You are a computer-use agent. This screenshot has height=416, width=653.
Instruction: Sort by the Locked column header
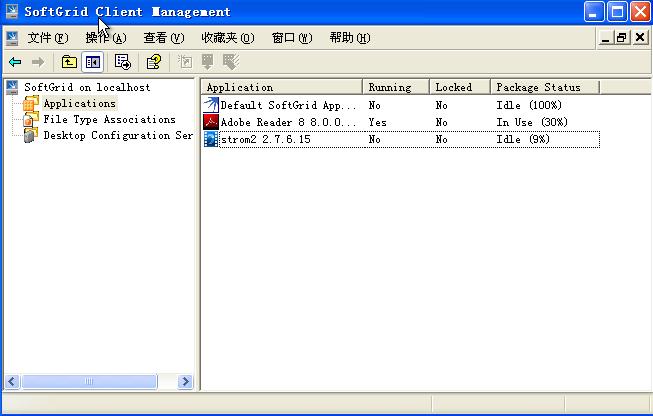[460, 87]
